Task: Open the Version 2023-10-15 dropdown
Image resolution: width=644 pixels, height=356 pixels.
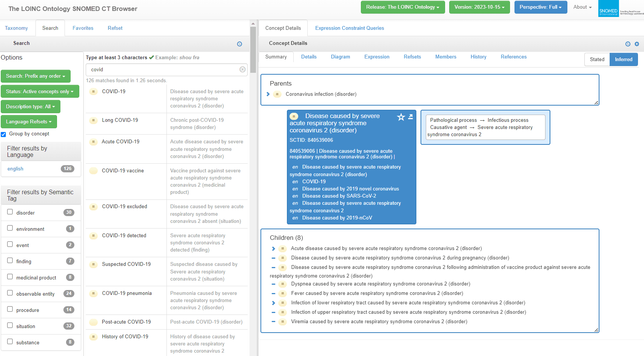Action: (479, 7)
